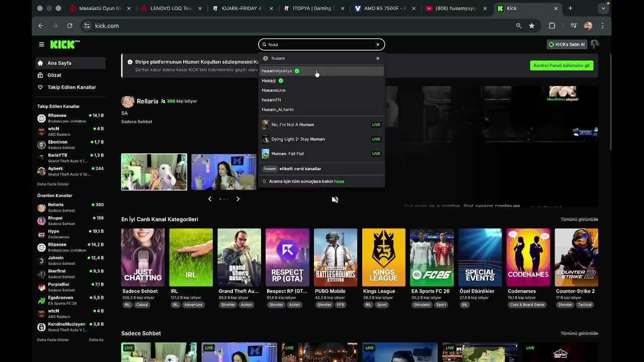
Task: Open ilkerfirat recommended channel
Action: (70, 274)
